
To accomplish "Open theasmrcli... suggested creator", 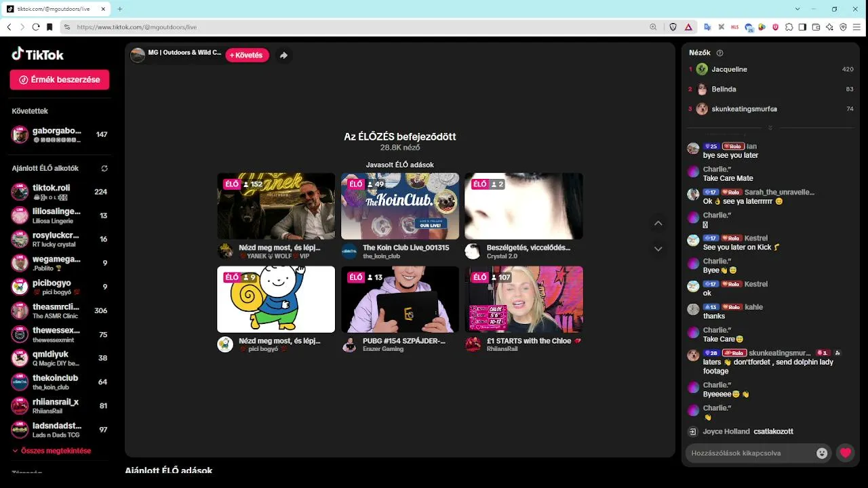I will pyautogui.click(x=60, y=310).
